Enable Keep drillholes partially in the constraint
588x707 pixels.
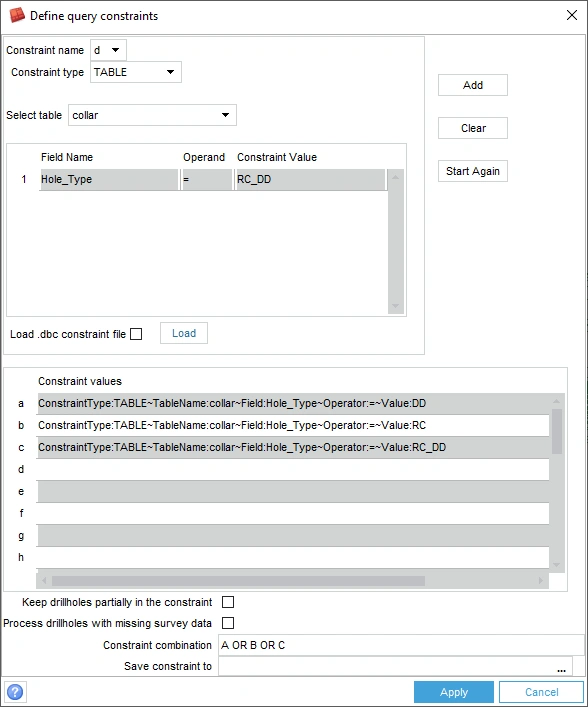(x=228, y=602)
